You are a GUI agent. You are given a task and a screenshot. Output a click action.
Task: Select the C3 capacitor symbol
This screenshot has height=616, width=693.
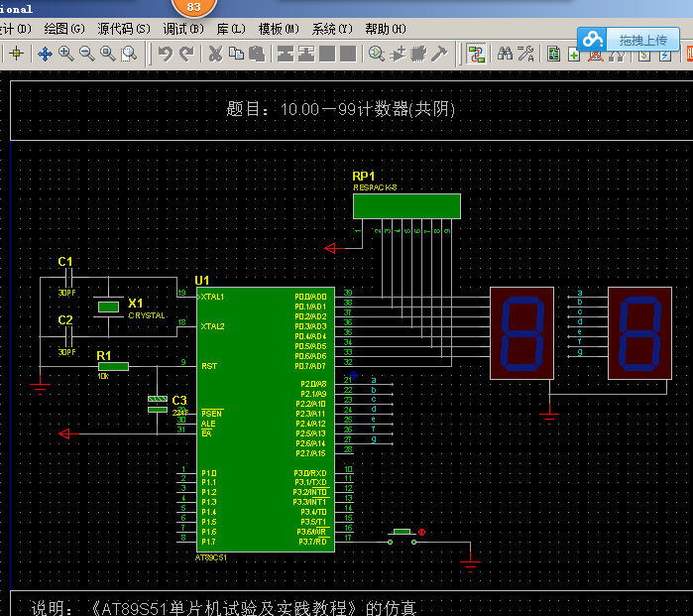(x=158, y=405)
